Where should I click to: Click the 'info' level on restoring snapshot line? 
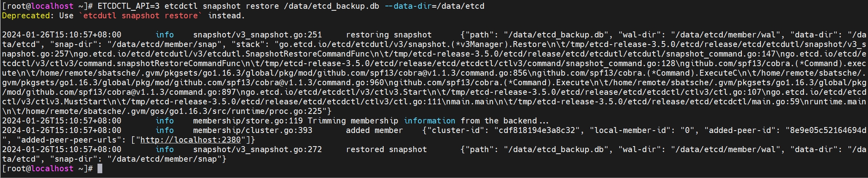[x=165, y=35]
